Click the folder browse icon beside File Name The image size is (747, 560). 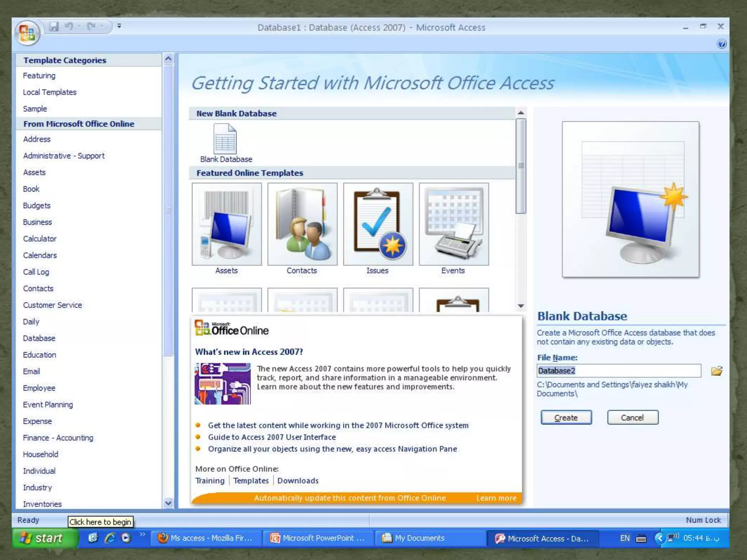716,371
